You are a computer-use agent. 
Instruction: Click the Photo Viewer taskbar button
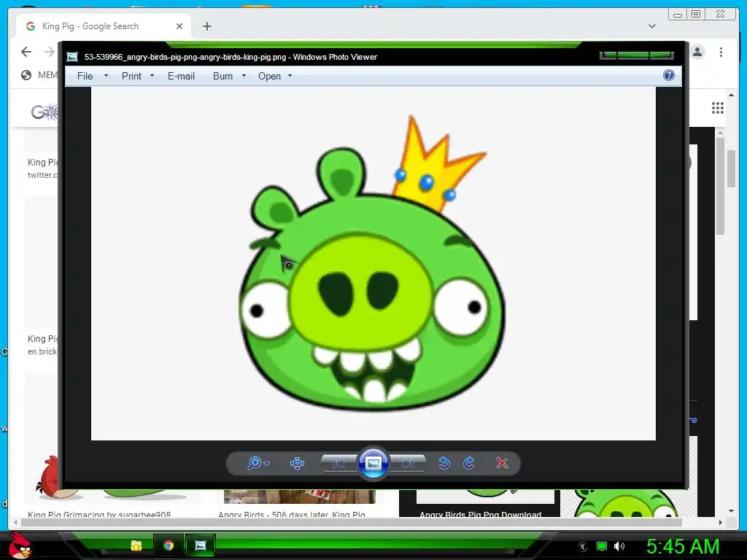point(201,545)
